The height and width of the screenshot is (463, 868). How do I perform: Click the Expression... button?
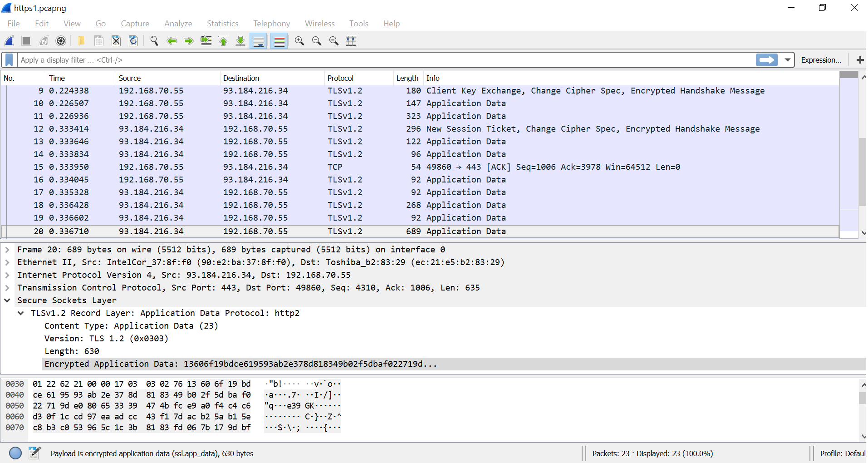coord(820,60)
